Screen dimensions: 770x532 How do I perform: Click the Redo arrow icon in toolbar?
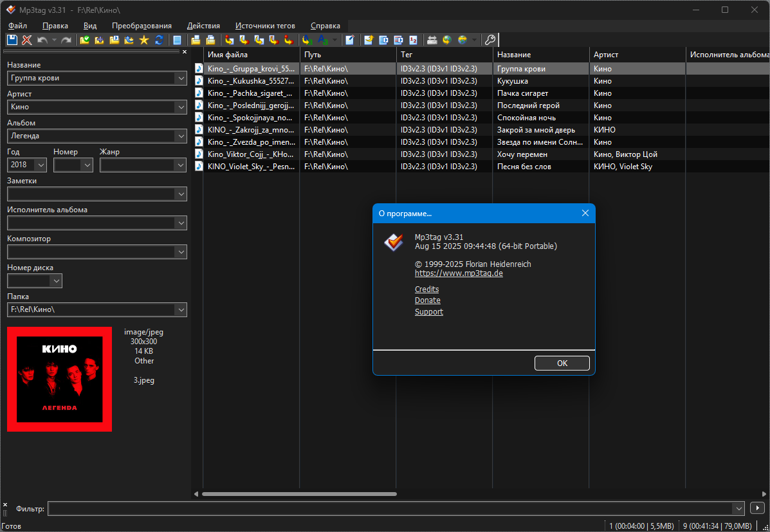coord(66,41)
